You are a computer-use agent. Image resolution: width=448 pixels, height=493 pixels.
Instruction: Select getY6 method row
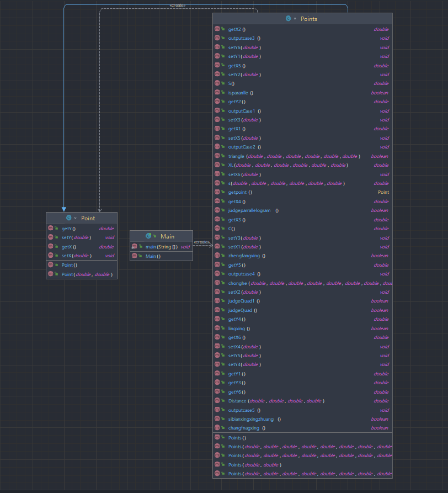pyautogui.click(x=302, y=392)
